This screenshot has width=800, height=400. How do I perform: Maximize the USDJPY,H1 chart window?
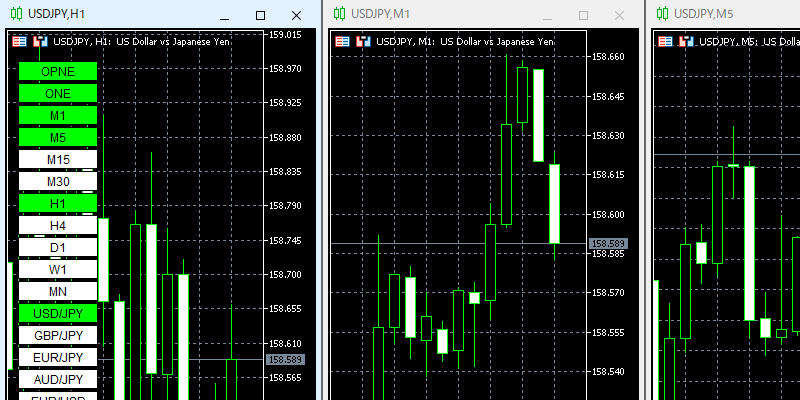click(x=261, y=15)
